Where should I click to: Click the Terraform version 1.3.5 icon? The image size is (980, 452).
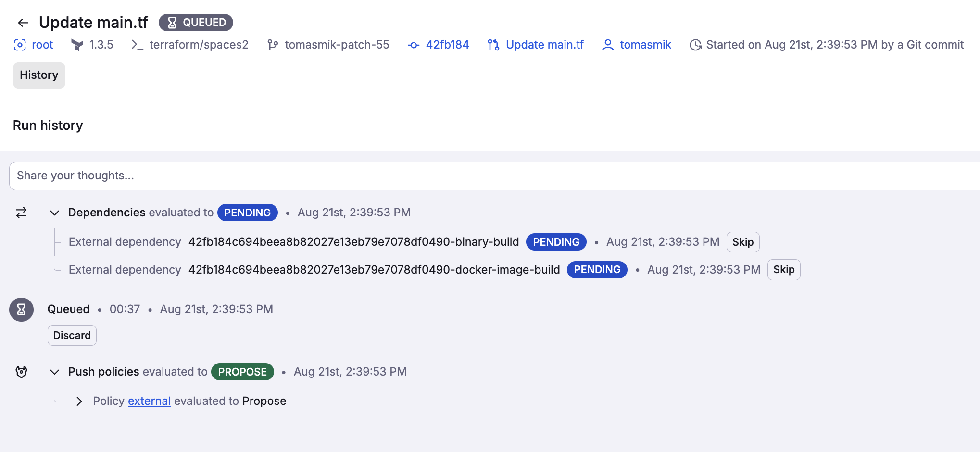pos(77,44)
